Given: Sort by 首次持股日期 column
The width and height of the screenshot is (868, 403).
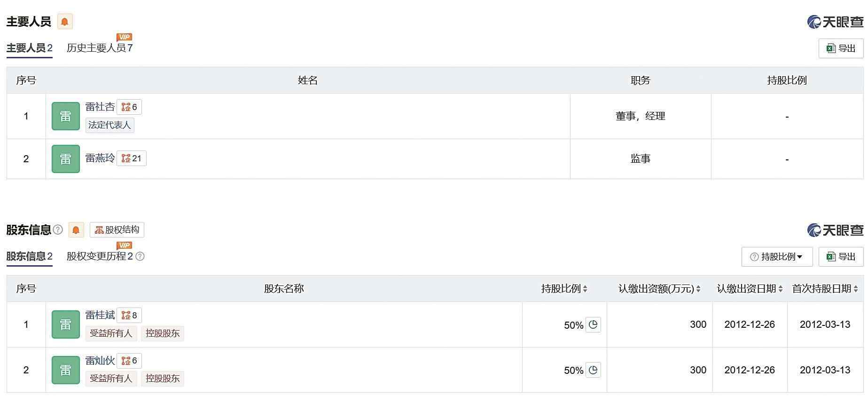Looking at the screenshot, I should point(825,289).
